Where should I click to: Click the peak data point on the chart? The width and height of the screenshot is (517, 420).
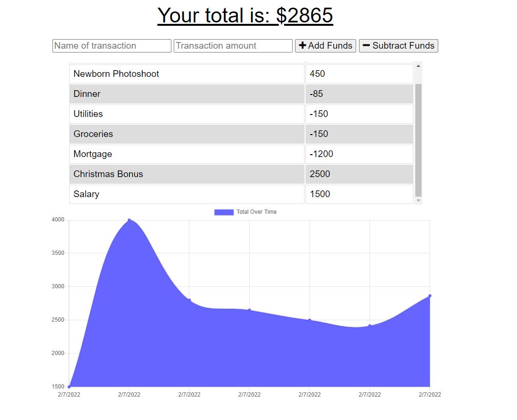129,220
